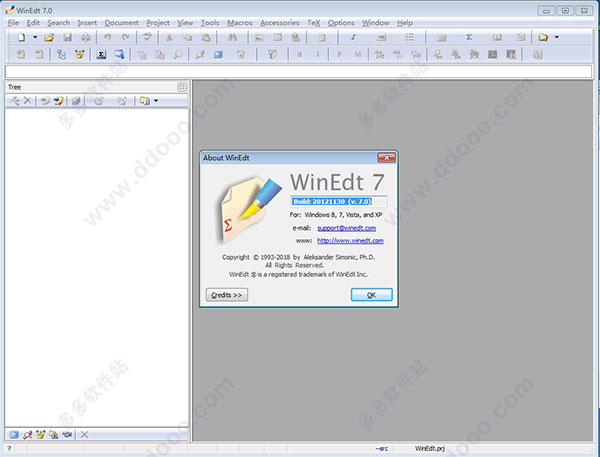Open the Window menu
Viewport: 600px width, 457px height.
(376, 23)
